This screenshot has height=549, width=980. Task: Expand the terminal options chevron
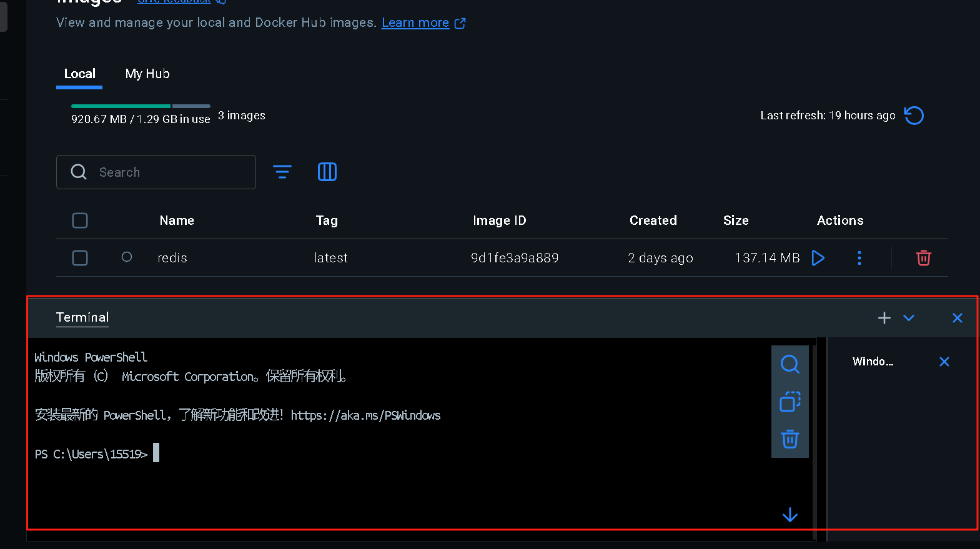pyautogui.click(x=909, y=318)
